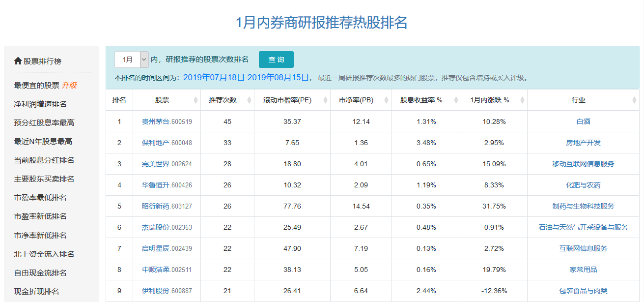Click the page title 1月内券商研报推荐热股排名

(322, 23)
